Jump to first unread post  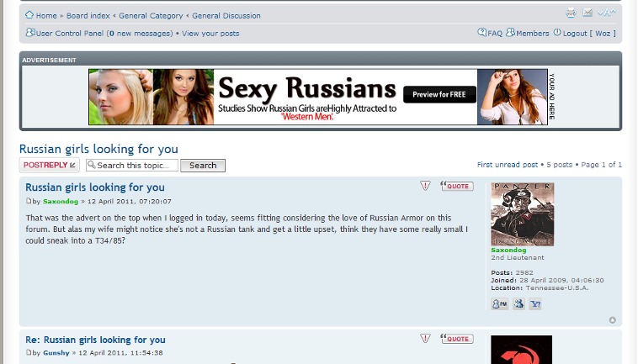pyautogui.click(x=507, y=165)
